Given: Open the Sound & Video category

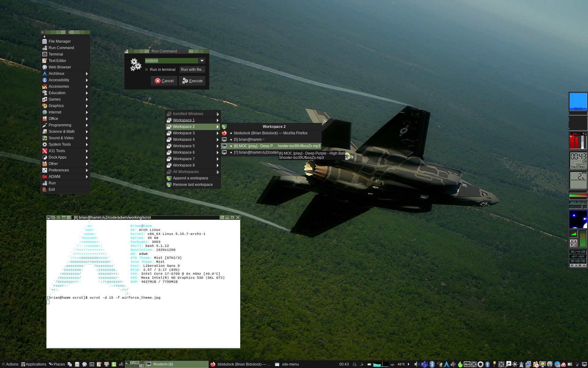Looking at the screenshot, I should point(65,138).
